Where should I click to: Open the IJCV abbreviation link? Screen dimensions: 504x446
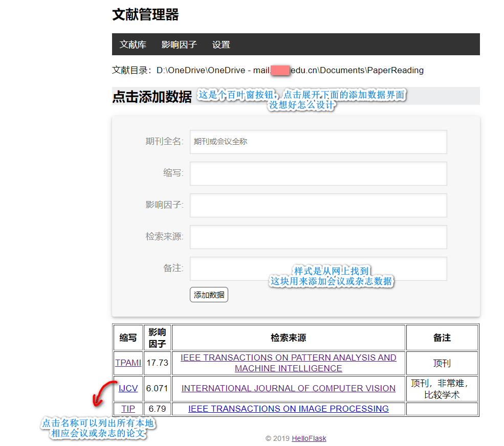click(x=128, y=388)
